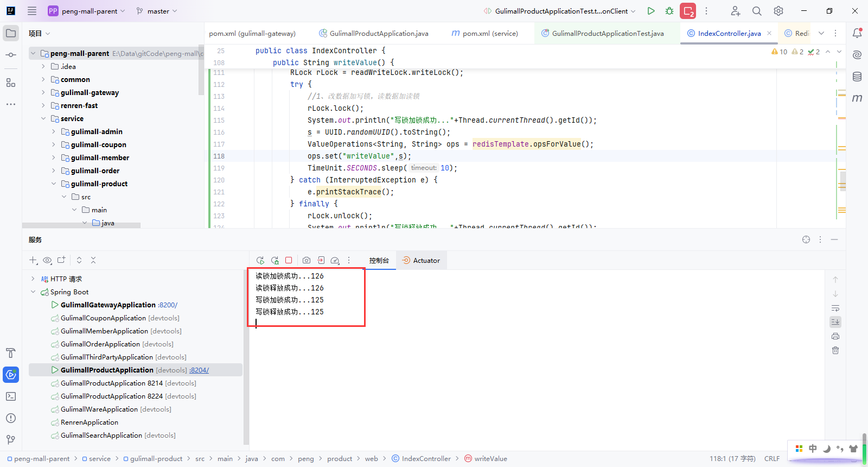Open the :8200/ link of GulimallGatewayApplication
Image resolution: width=868 pixels, height=467 pixels.
(168, 305)
